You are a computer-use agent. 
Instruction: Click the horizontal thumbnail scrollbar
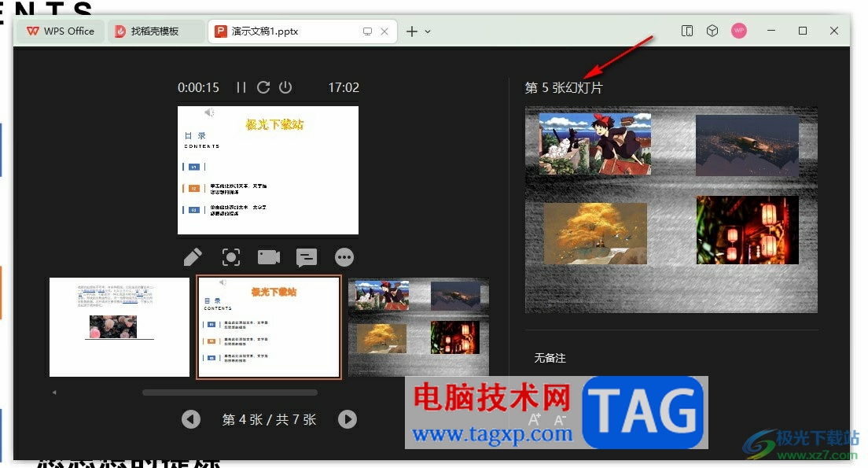(x=230, y=392)
